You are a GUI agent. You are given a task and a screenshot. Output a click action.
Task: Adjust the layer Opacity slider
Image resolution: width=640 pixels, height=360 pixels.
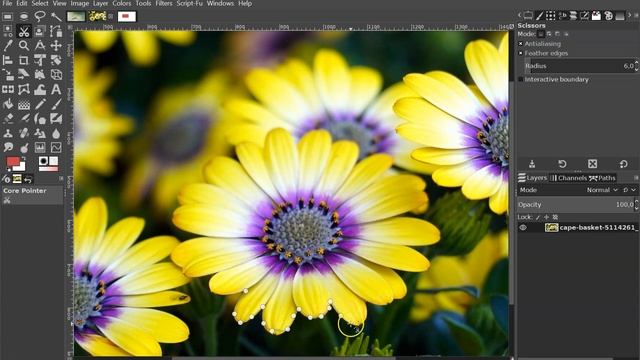click(576, 204)
